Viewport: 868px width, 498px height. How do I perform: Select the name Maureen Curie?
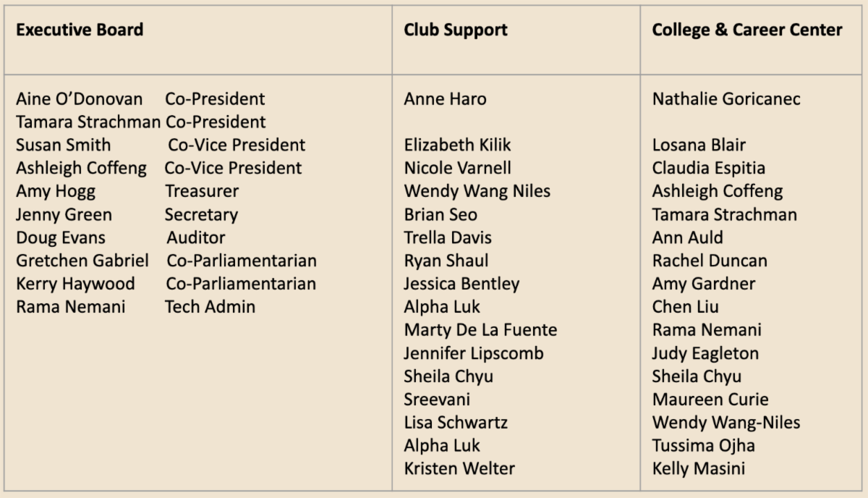pos(710,400)
